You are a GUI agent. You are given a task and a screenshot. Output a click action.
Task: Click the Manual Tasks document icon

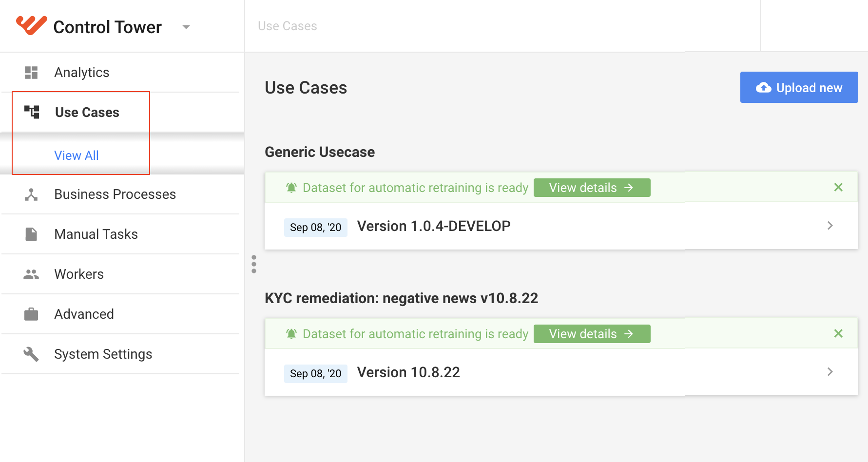31,234
